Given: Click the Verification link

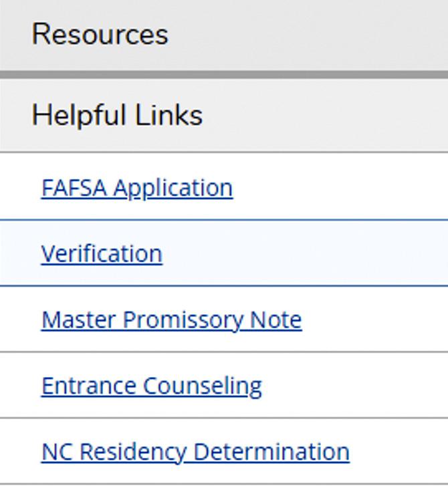Looking at the screenshot, I should coord(102,253).
